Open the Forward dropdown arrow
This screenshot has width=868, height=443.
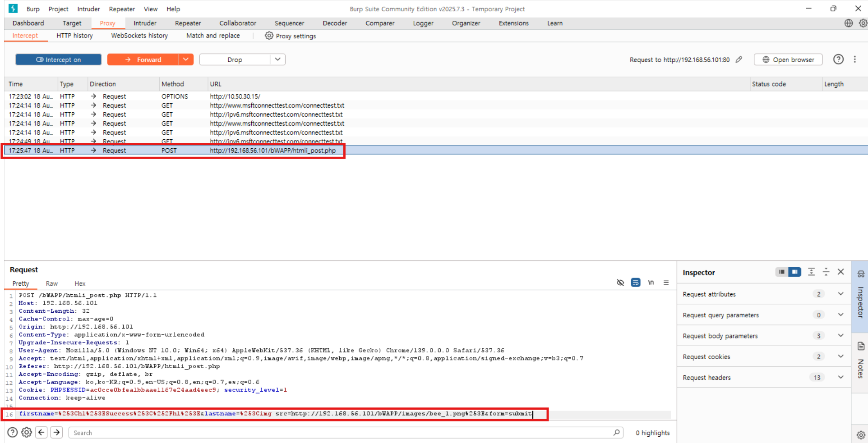click(186, 59)
